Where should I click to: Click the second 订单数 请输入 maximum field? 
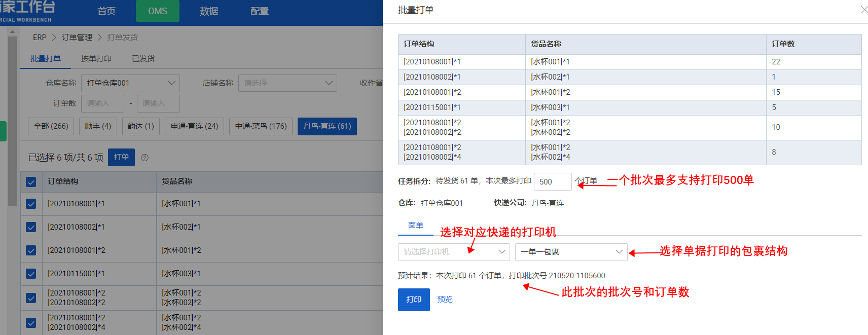158,103
